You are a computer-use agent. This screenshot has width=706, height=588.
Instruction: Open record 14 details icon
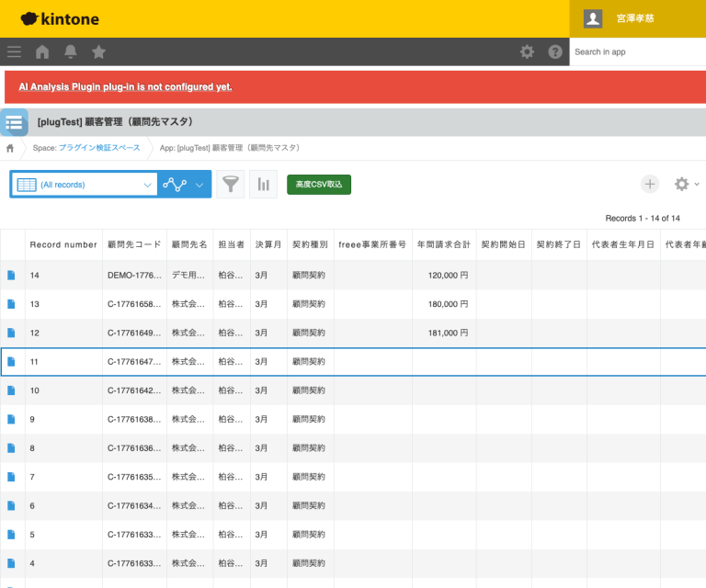click(x=12, y=275)
